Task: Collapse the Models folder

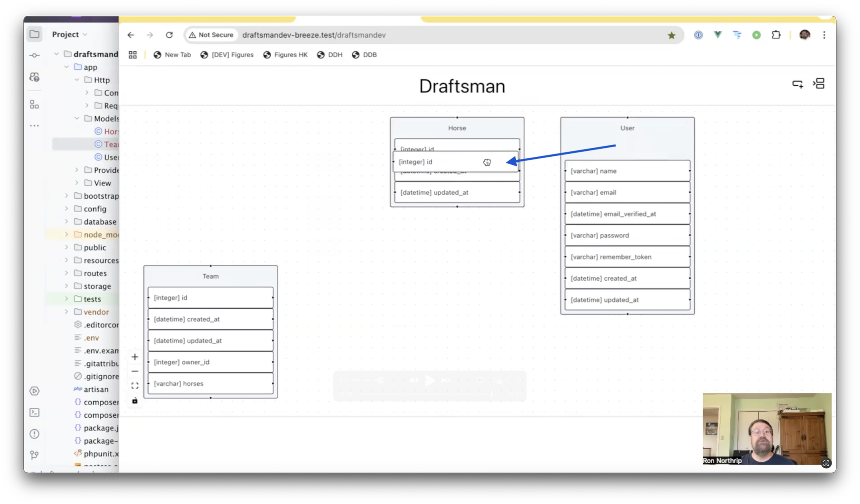Action: tap(77, 118)
